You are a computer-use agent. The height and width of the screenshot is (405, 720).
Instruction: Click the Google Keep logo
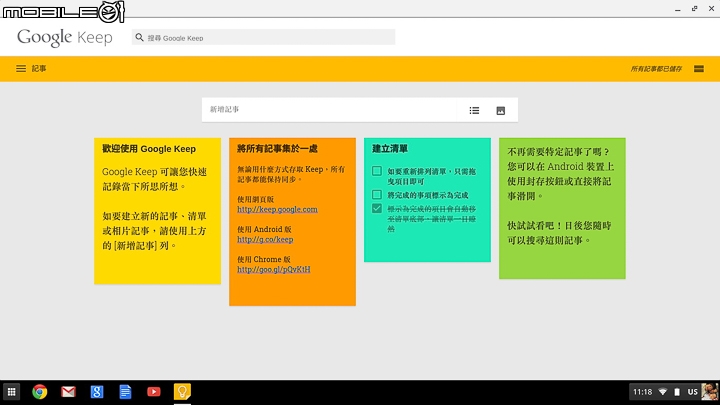(x=65, y=37)
